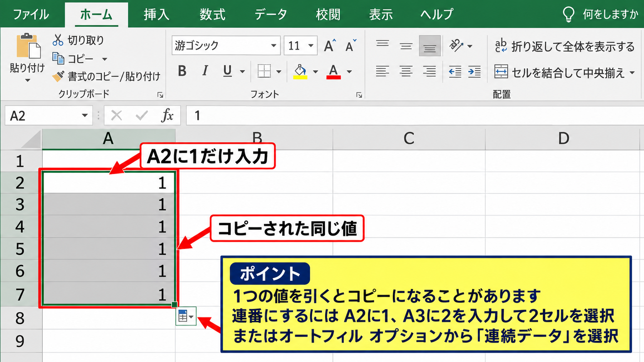Viewport: 644px width, 362px height.
Task: Open font size dropdown showing 11
Action: (311, 46)
